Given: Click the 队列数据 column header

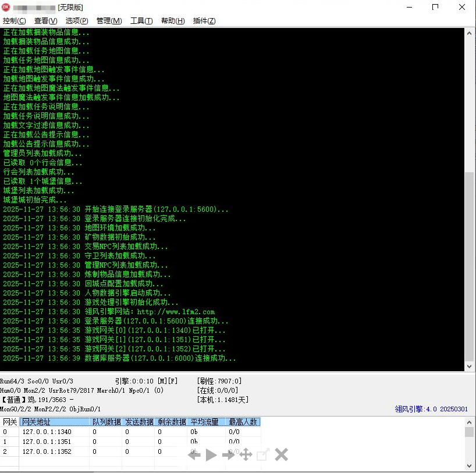Looking at the screenshot, I should coord(106,422).
